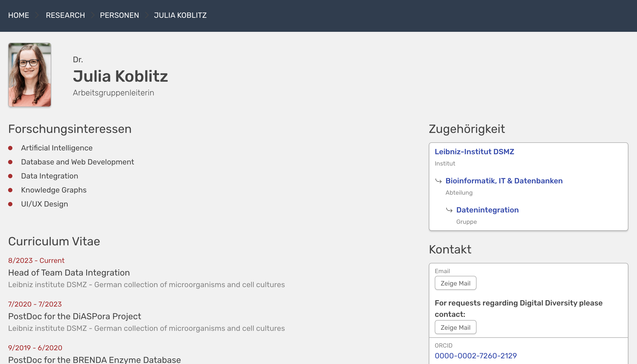This screenshot has width=637, height=364.
Task: Click the 9/2019 - 6/2020 date
Action: (35, 348)
